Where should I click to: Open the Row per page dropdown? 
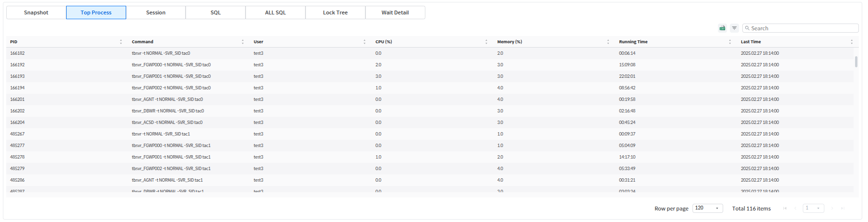[x=707, y=208]
